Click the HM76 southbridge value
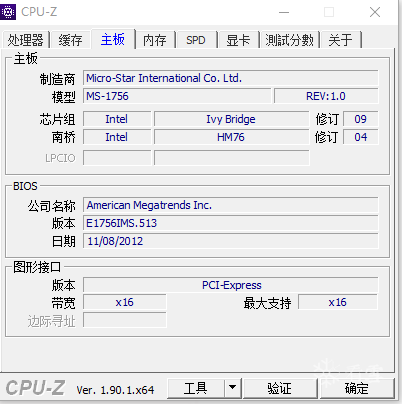 click(x=231, y=137)
